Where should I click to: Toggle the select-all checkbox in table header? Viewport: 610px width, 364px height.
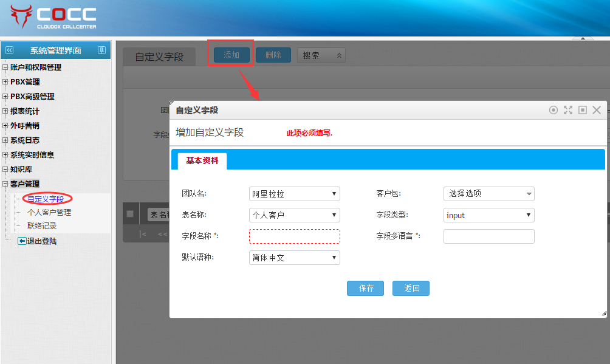130,214
